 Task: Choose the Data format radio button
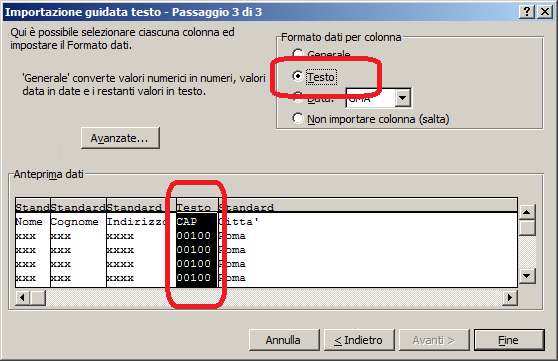[x=298, y=97]
